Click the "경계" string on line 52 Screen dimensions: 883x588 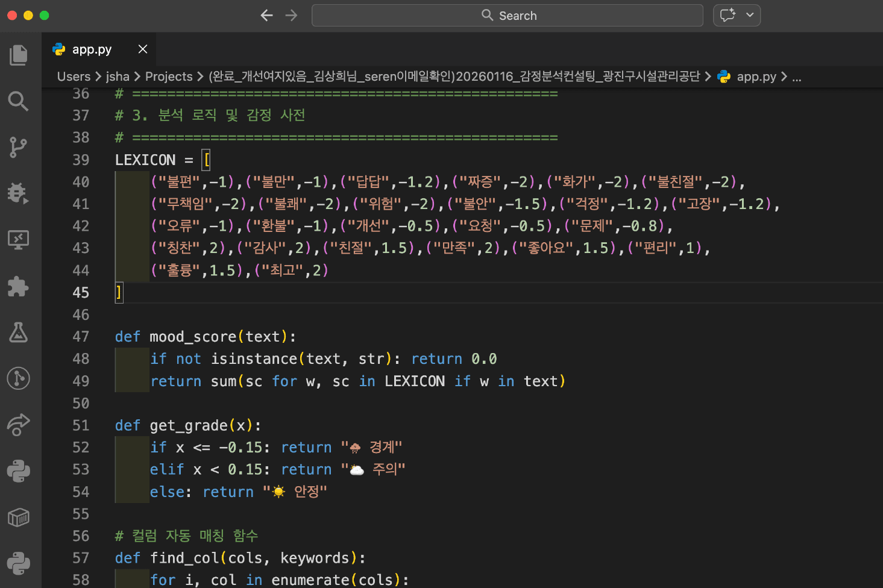coord(371,448)
